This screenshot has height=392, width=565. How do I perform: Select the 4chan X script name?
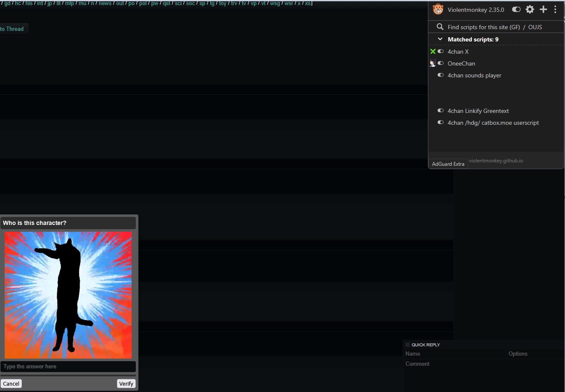pyautogui.click(x=458, y=52)
